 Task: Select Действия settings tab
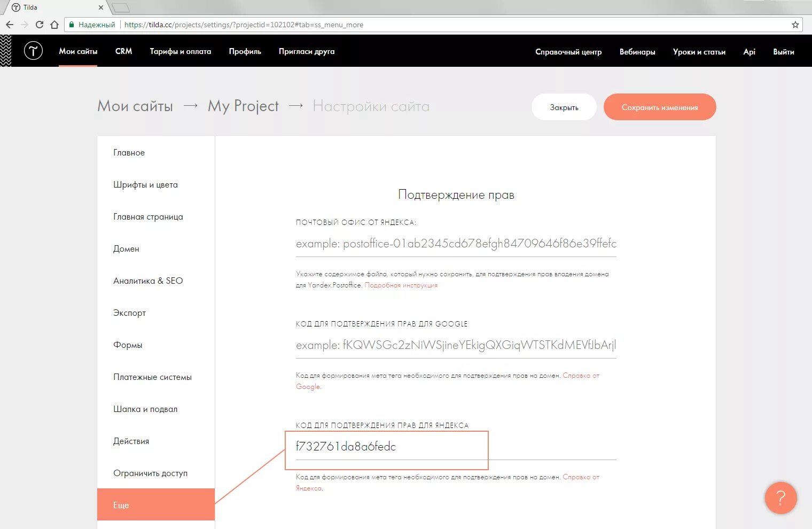pos(156,441)
